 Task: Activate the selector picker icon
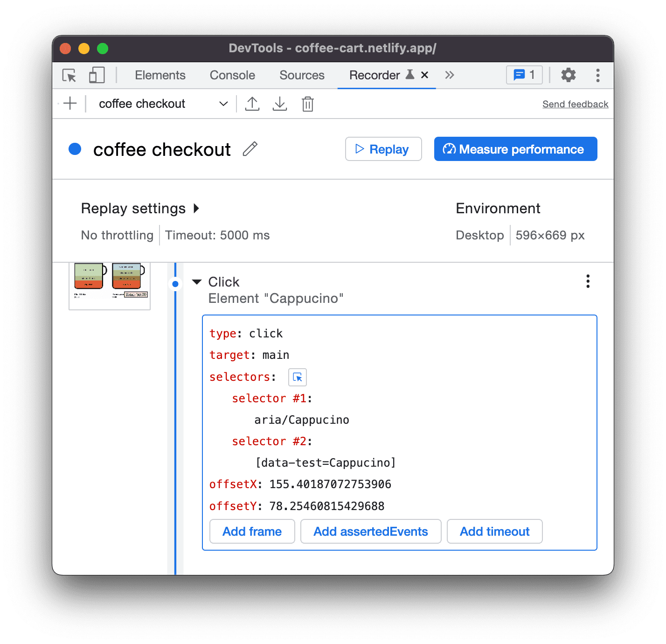(298, 377)
